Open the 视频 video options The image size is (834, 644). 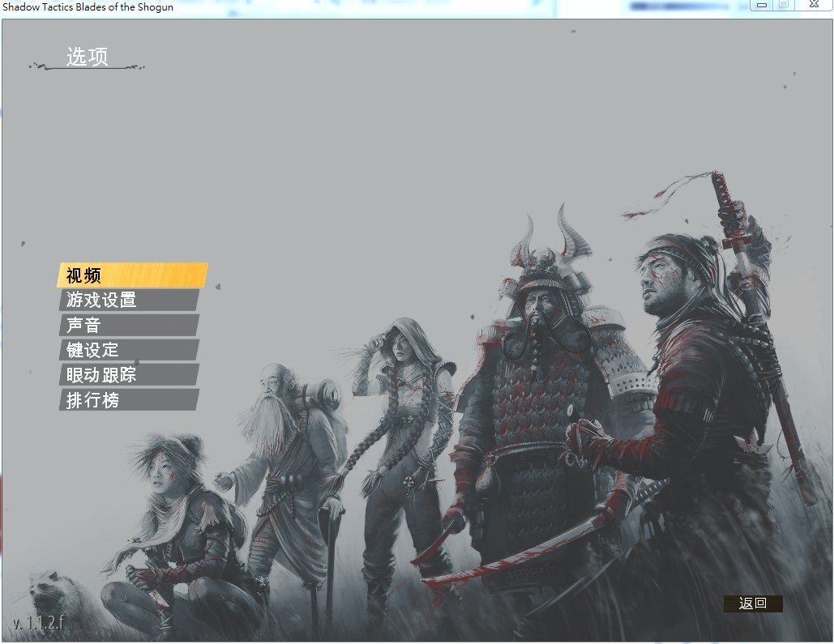point(132,275)
